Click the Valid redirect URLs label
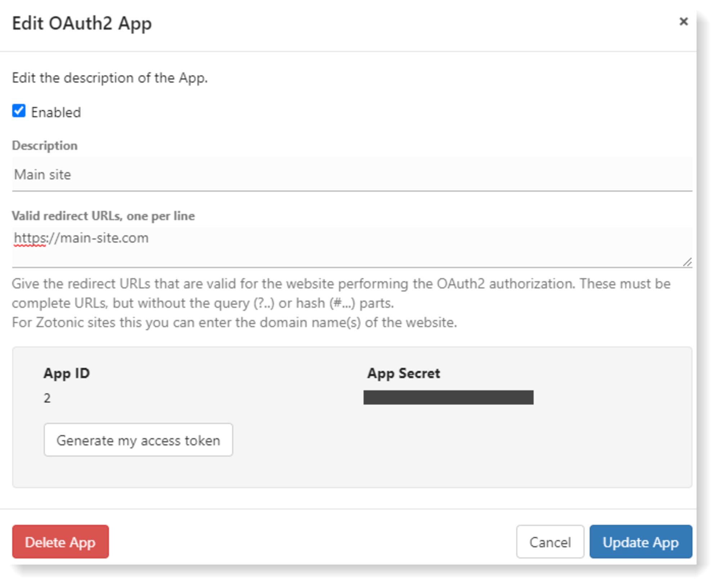This screenshot has height=588, width=720. coord(103,216)
